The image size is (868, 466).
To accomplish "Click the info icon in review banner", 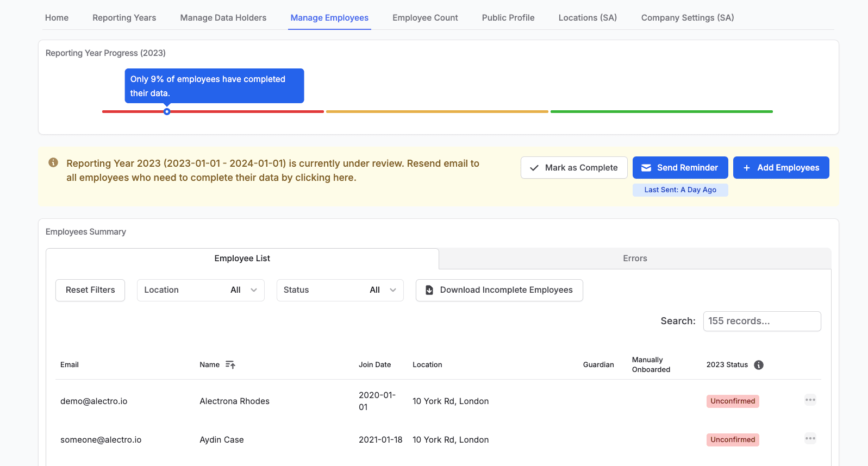I will [x=53, y=163].
